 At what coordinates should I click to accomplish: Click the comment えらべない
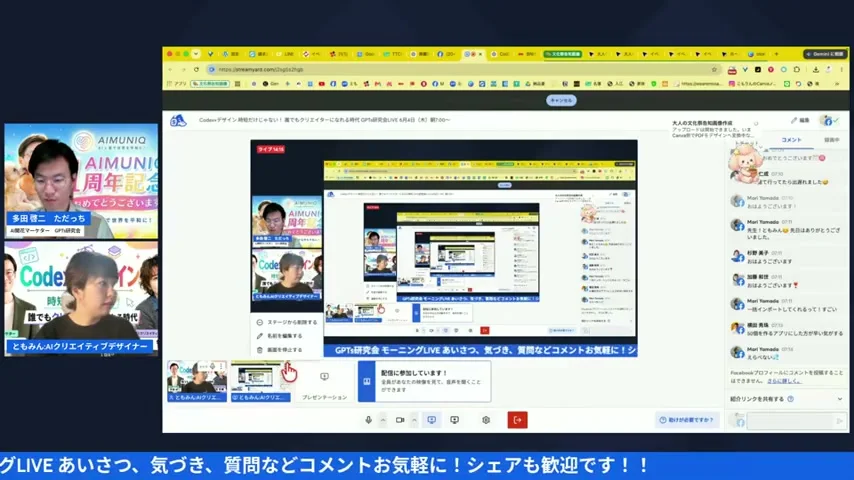click(762, 357)
